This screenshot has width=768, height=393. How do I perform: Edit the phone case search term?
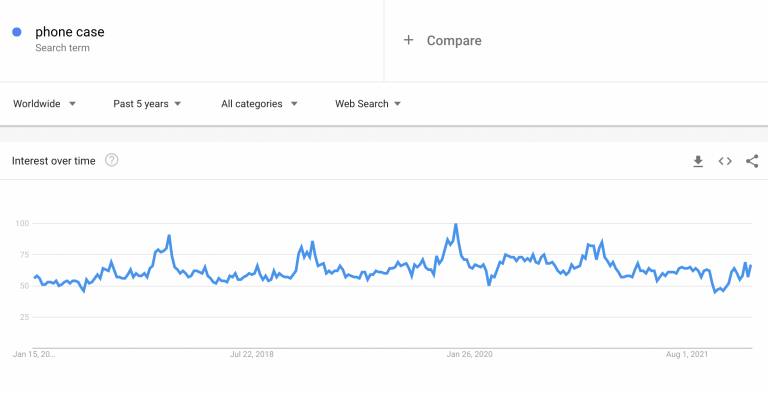pos(70,32)
